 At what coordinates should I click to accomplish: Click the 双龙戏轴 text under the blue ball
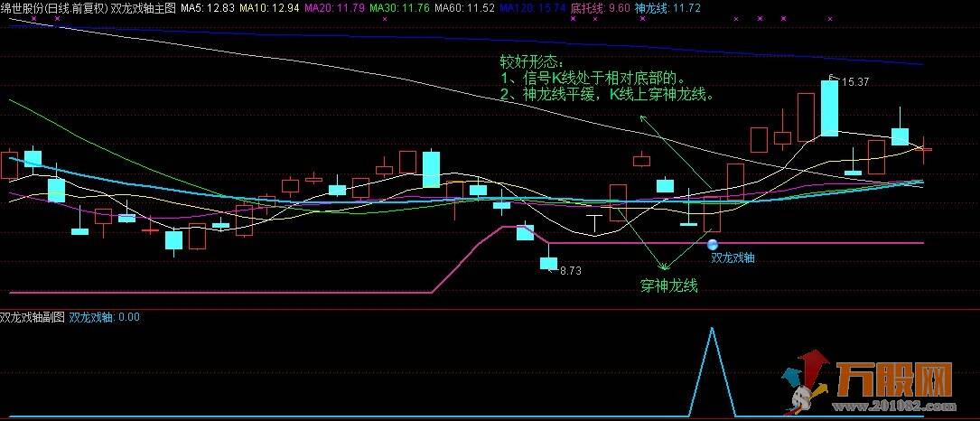[x=733, y=257]
